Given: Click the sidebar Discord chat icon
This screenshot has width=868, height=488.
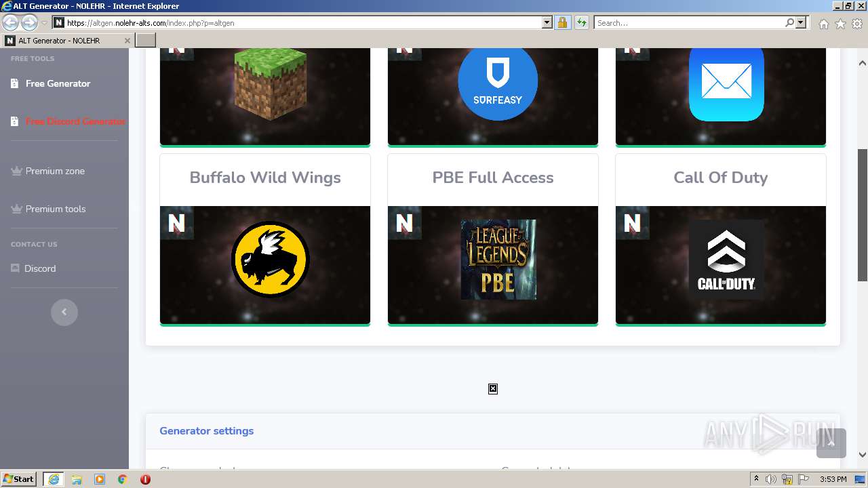Looking at the screenshot, I should tap(15, 268).
